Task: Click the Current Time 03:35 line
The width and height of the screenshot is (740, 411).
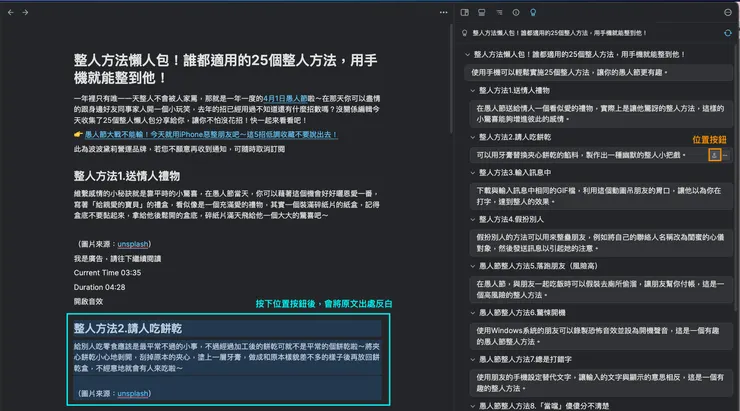Action: (x=107, y=273)
